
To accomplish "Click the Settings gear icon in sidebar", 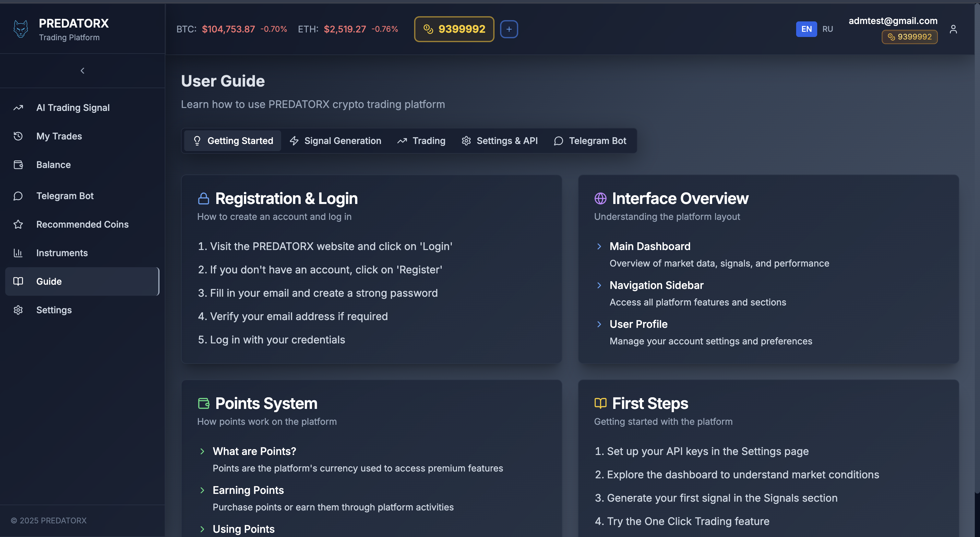I will click(18, 310).
